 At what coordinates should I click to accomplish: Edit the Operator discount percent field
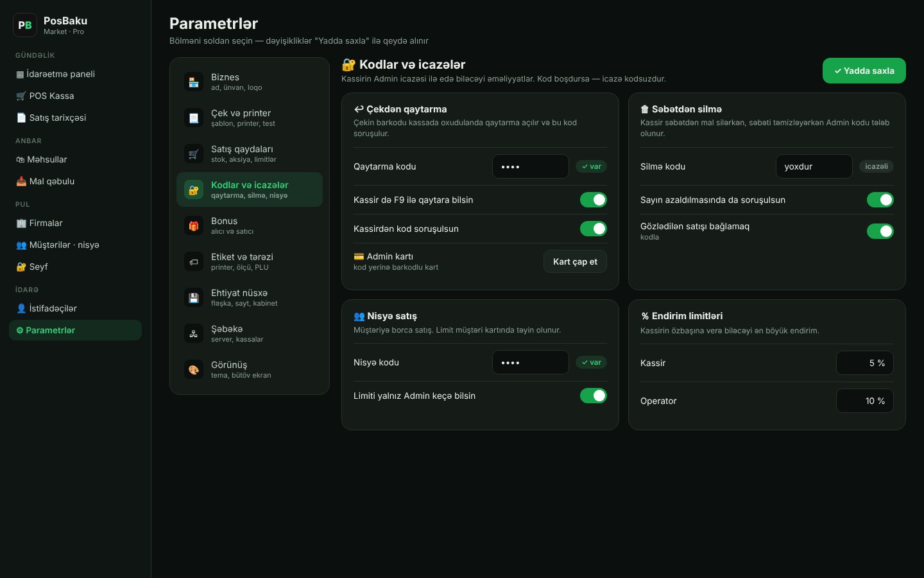pyautogui.click(x=865, y=401)
